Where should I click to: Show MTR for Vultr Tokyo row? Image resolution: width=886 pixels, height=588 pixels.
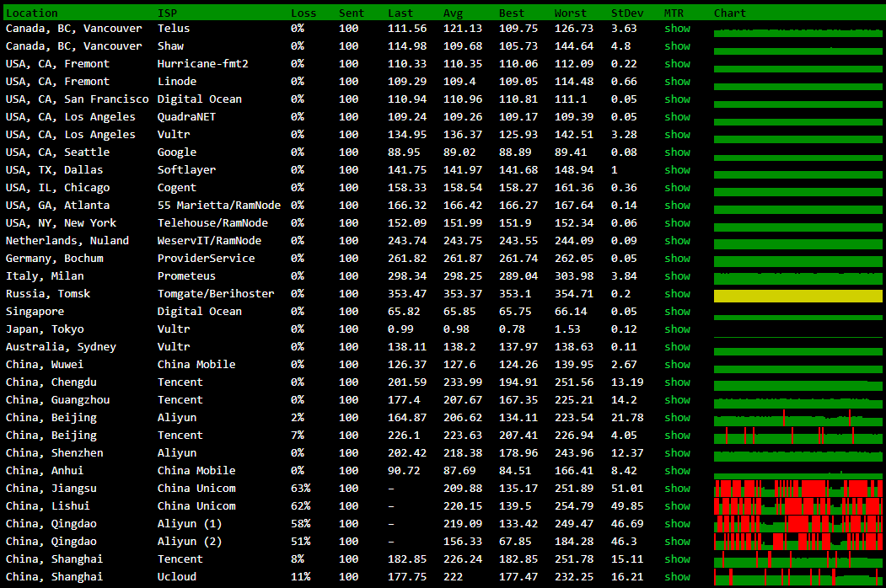[x=677, y=329]
